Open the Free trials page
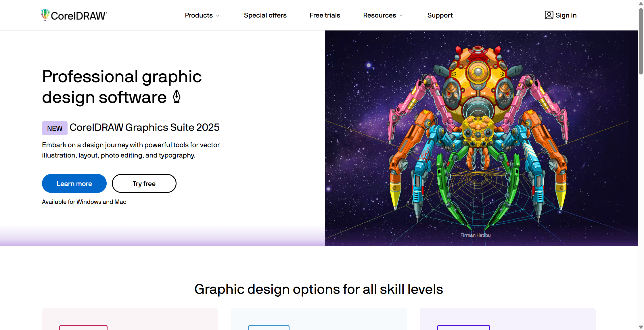The image size is (644, 330). 325,15
